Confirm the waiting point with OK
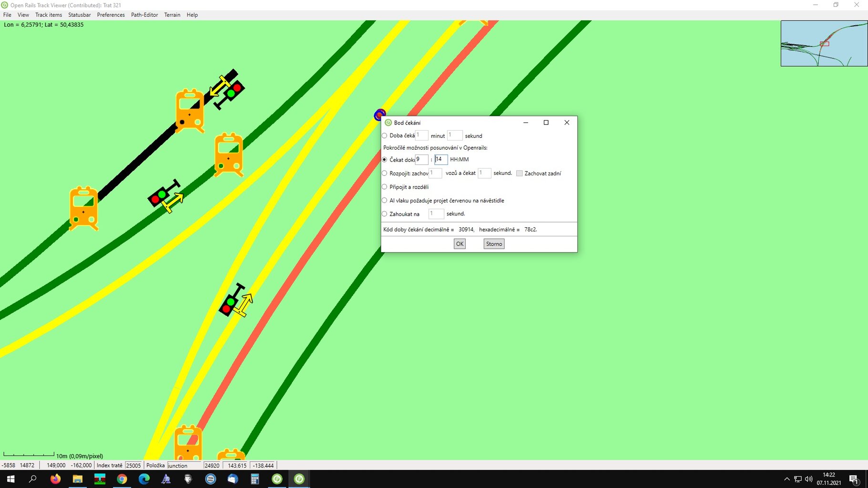The image size is (868, 488). (460, 244)
